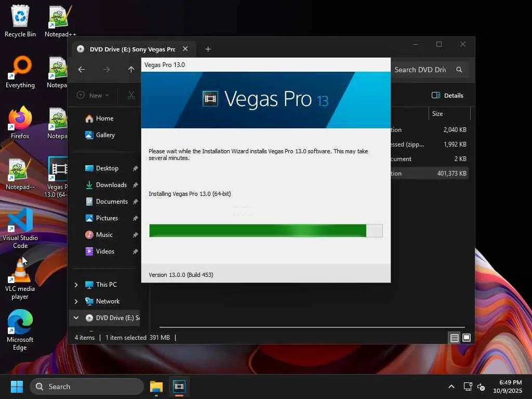Collapse the DVD Drive (E:) tree node

pos(76,318)
